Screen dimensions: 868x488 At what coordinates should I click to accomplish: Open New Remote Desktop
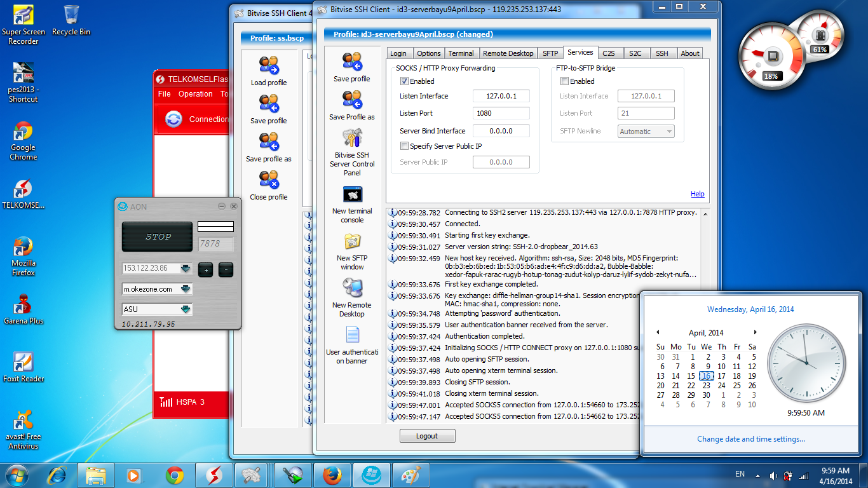tap(352, 288)
